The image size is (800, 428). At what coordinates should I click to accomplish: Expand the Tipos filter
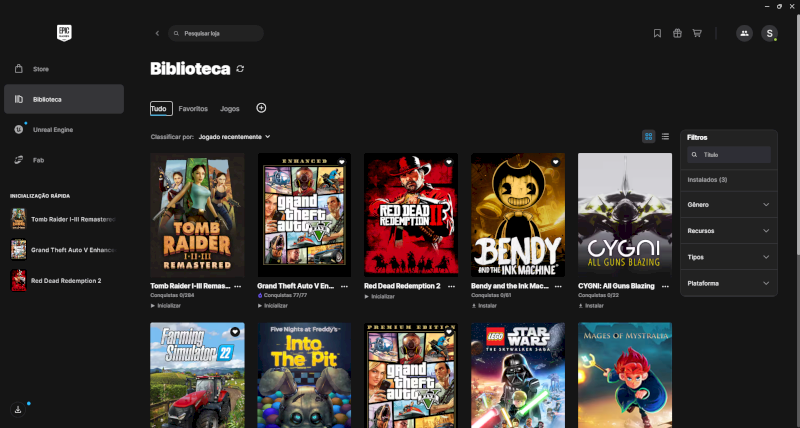[x=729, y=257]
